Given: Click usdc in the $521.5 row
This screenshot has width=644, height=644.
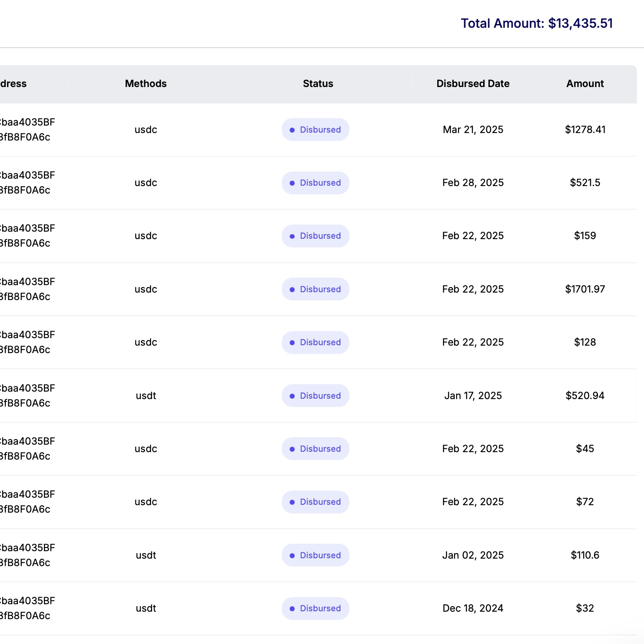Looking at the screenshot, I should pyautogui.click(x=146, y=183).
